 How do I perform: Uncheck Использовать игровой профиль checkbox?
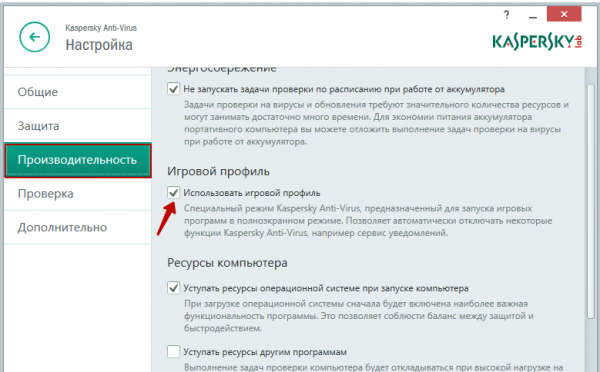173,193
